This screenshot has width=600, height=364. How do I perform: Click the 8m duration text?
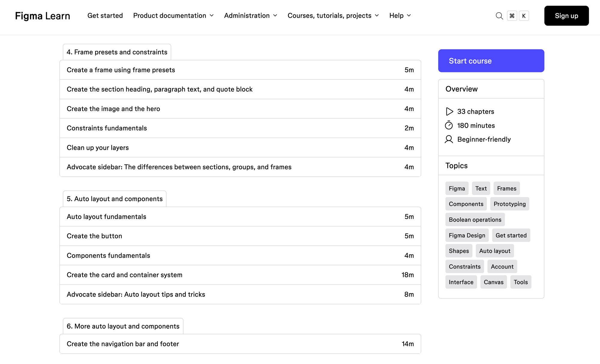click(x=409, y=294)
